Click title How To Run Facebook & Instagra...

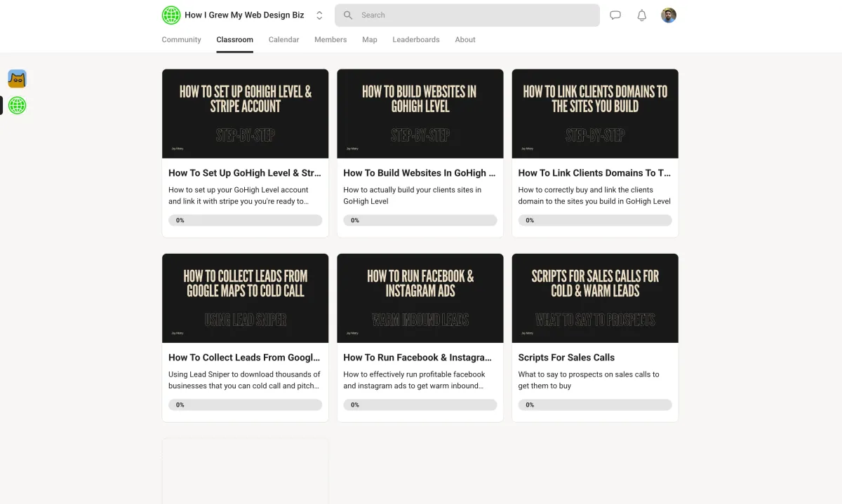[417, 357]
